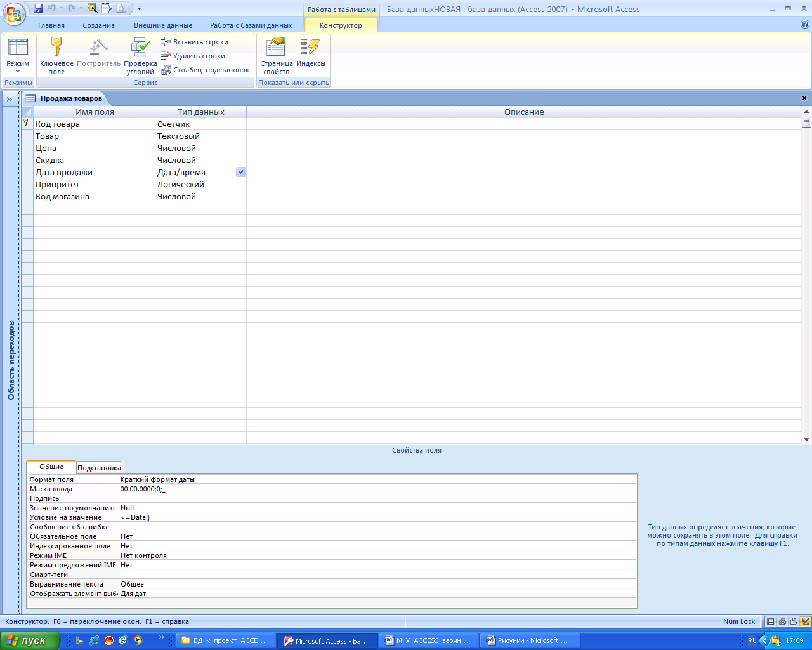The image size is (812, 650).
Task: Click the field grid scroll up arrow
Action: pos(807,111)
